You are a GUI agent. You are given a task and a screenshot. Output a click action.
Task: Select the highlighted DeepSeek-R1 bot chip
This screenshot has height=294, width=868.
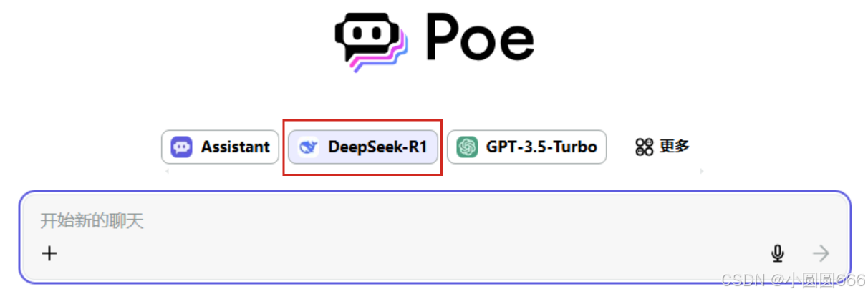362,147
